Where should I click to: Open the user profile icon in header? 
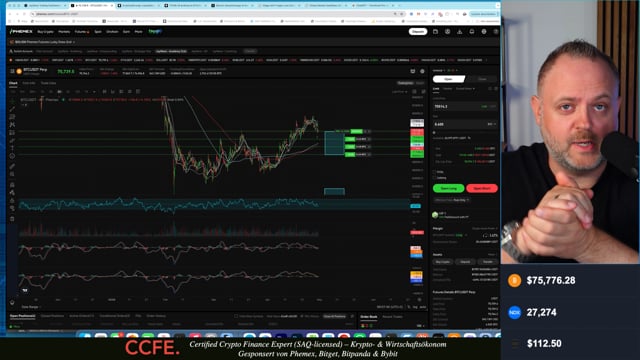447,31
